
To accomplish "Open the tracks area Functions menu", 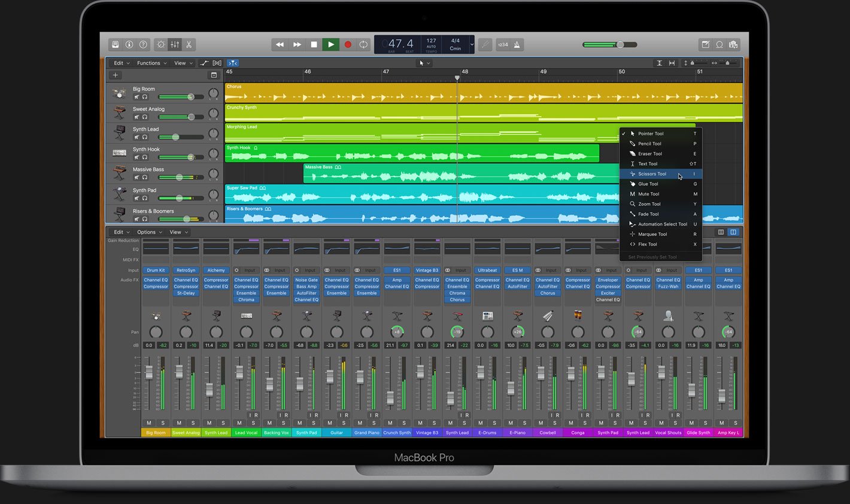I will [x=152, y=63].
